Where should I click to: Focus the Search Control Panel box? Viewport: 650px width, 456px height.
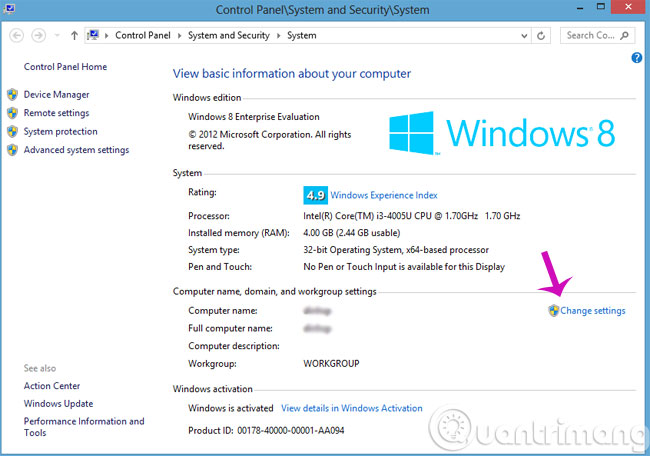click(597, 36)
